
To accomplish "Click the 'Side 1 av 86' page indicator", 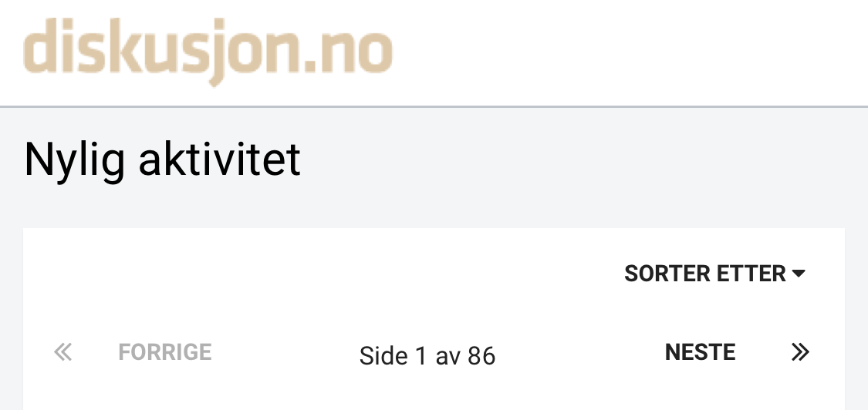I will pyautogui.click(x=427, y=355).
